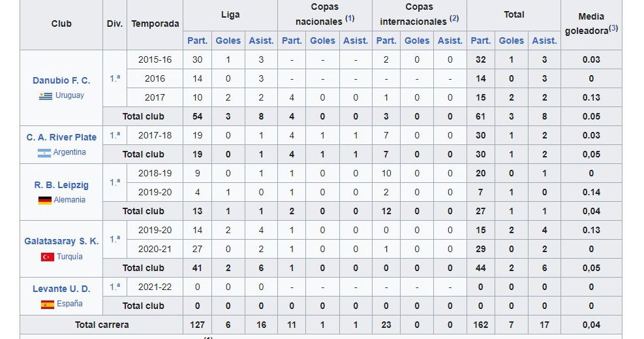Click the Turkey flag icon

46,257
